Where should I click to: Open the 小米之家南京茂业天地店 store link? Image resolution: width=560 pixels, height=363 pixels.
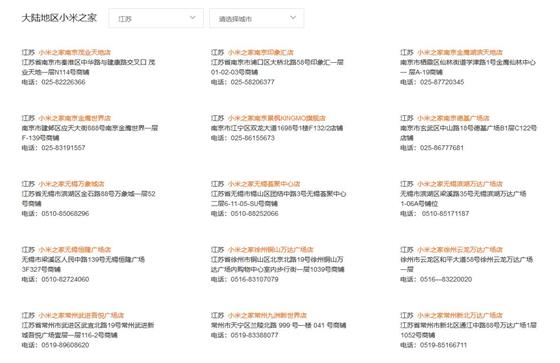(x=75, y=52)
